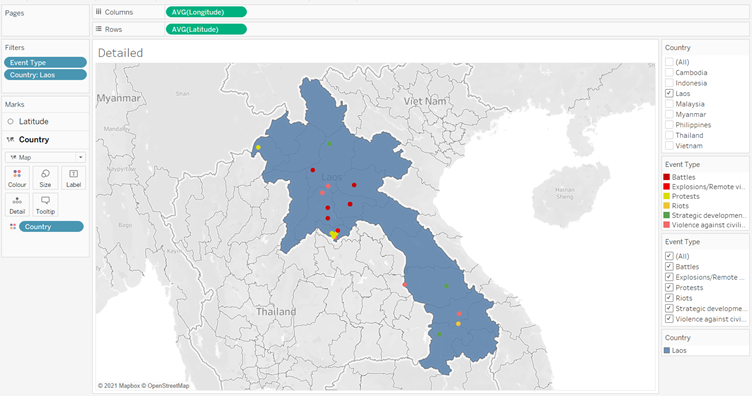Image resolution: width=752 pixels, height=396 pixels.
Task: Click the map icon beside Country marks layer
Action: pyautogui.click(x=11, y=140)
